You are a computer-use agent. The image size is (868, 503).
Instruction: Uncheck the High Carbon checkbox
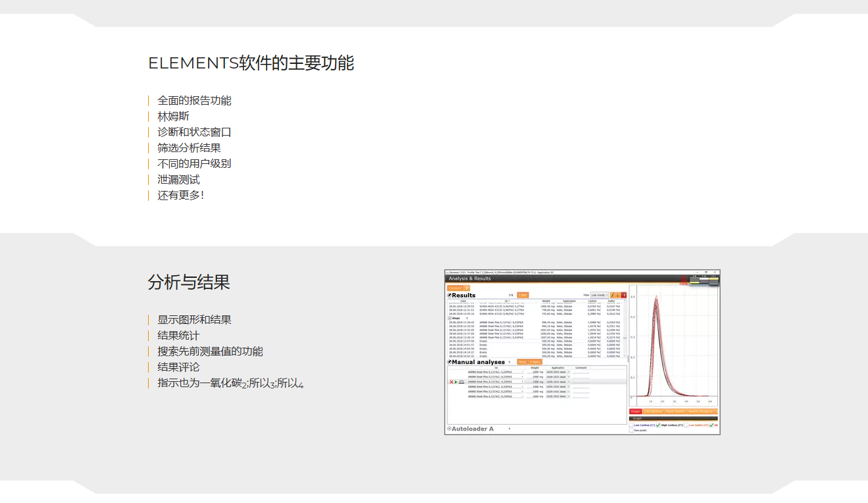click(x=658, y=425)
